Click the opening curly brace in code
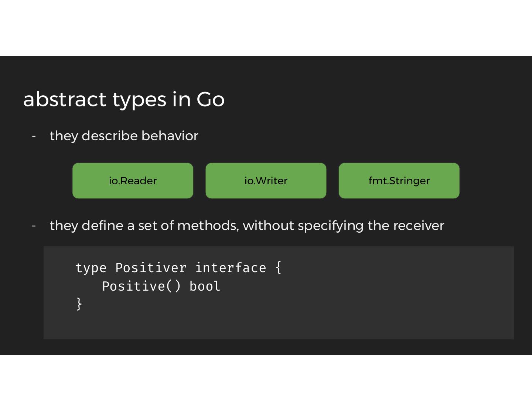 pyautogui.click(x=279, y=267)
